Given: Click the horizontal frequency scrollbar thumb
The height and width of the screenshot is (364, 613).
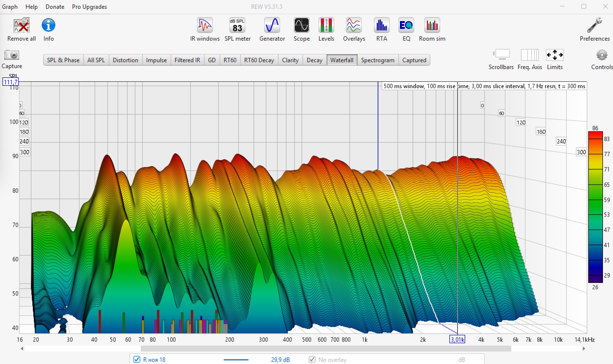Looking at the screenshot, I should (x=326, y=348).
